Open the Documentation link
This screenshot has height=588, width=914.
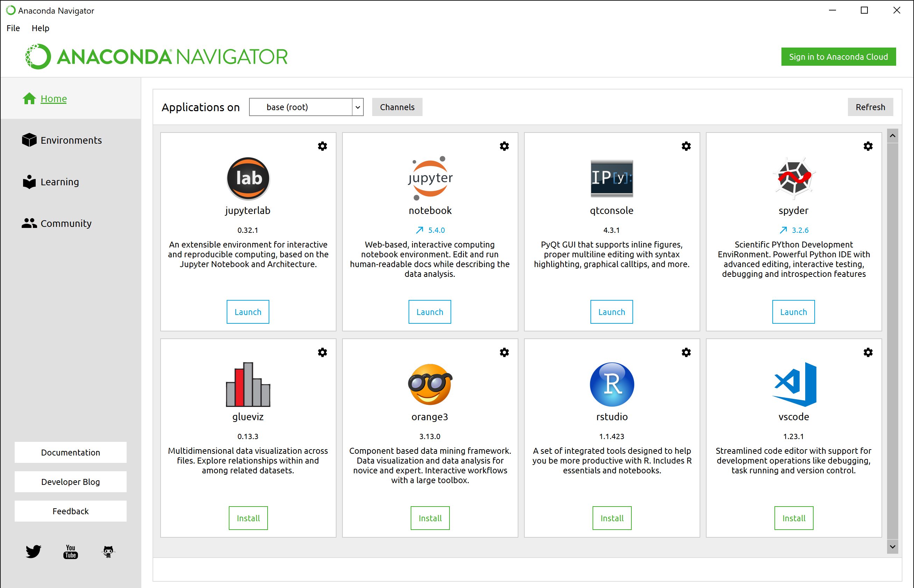(71, 452)
